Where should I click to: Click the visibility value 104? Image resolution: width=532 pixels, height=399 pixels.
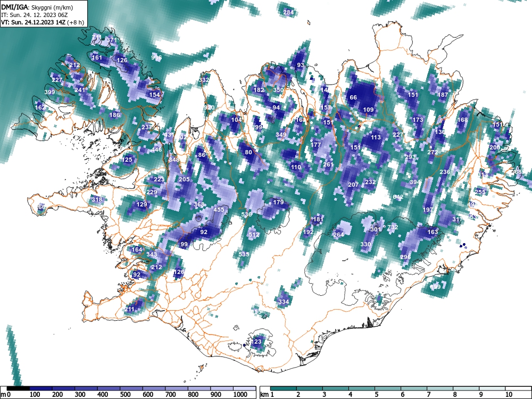tap(236, 120)
